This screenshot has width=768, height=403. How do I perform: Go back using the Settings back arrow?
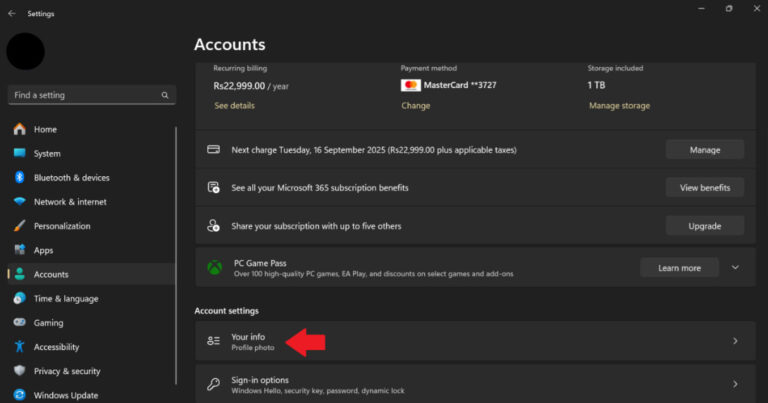pos(12,14)
